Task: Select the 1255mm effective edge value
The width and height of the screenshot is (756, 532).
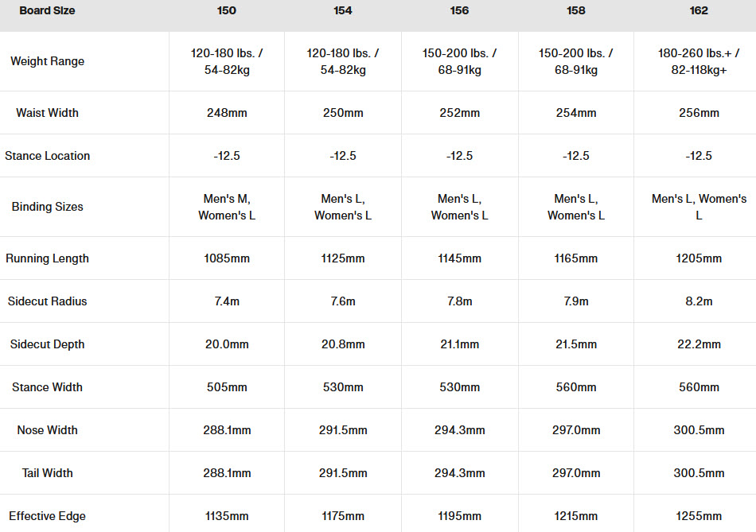Action: 699,516
